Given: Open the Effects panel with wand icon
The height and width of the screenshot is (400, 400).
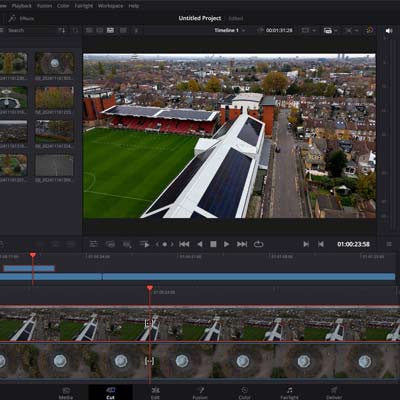Looking at the screenshot, I should click(21, 19).
